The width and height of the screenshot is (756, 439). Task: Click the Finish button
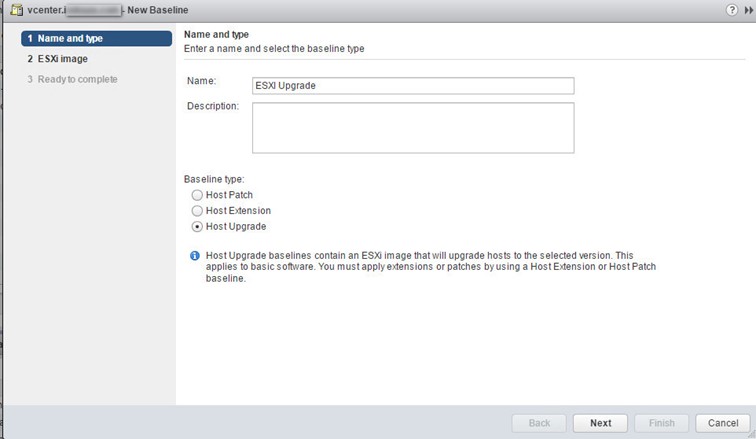tap(662, 423)
